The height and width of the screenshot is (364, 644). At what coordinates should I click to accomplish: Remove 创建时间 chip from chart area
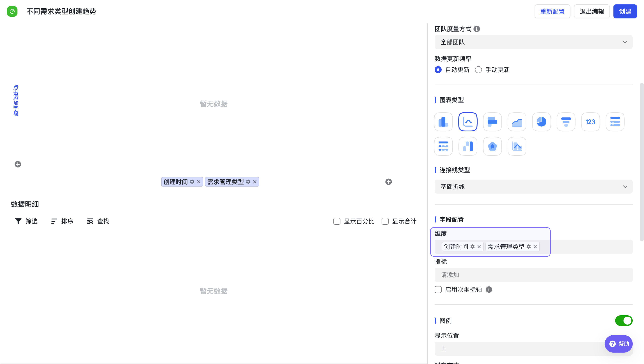(199, 182)
